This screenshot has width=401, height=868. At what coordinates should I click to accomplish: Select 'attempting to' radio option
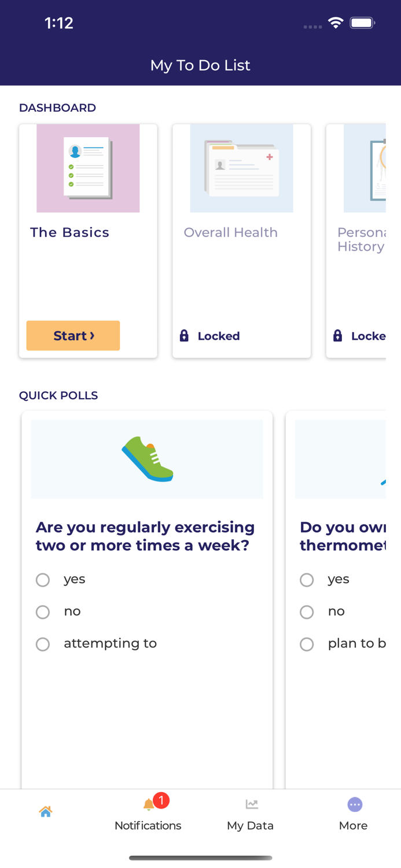pos(43,644)
